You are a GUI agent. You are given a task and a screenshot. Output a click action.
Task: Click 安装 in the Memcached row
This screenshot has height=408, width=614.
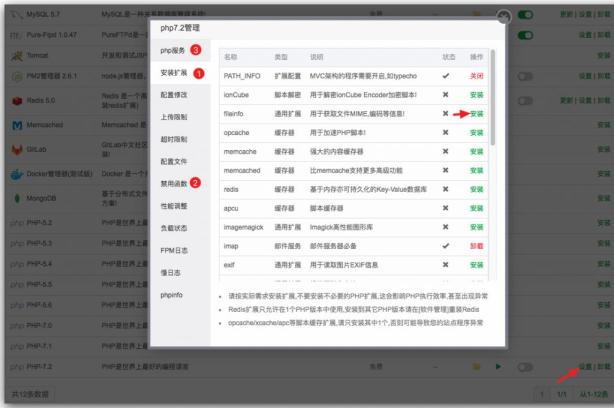coord(604,125)
